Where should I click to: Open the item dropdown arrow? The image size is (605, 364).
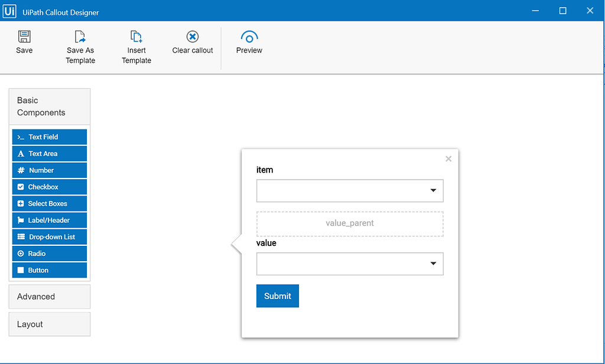tap(433, 190)
